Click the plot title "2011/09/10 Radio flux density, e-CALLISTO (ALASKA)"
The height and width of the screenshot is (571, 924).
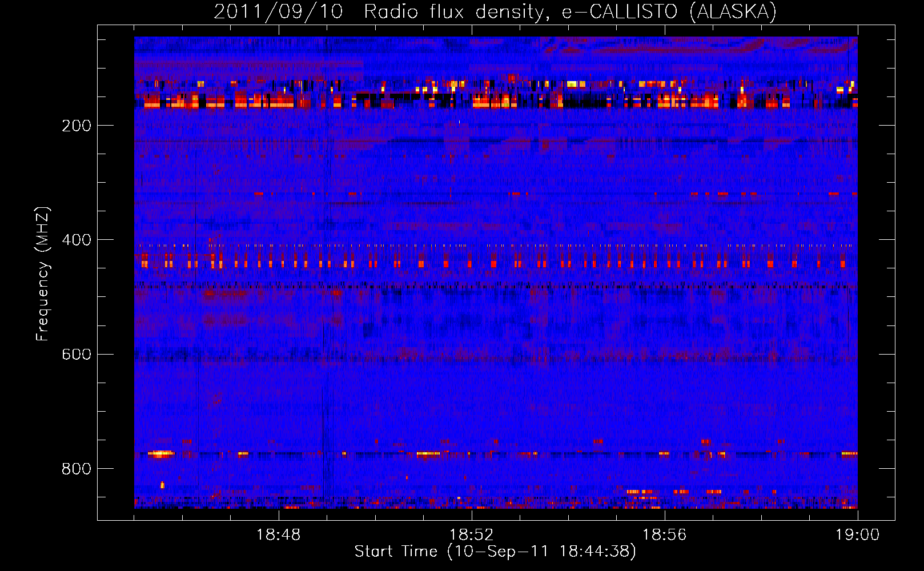coord(495,11)
